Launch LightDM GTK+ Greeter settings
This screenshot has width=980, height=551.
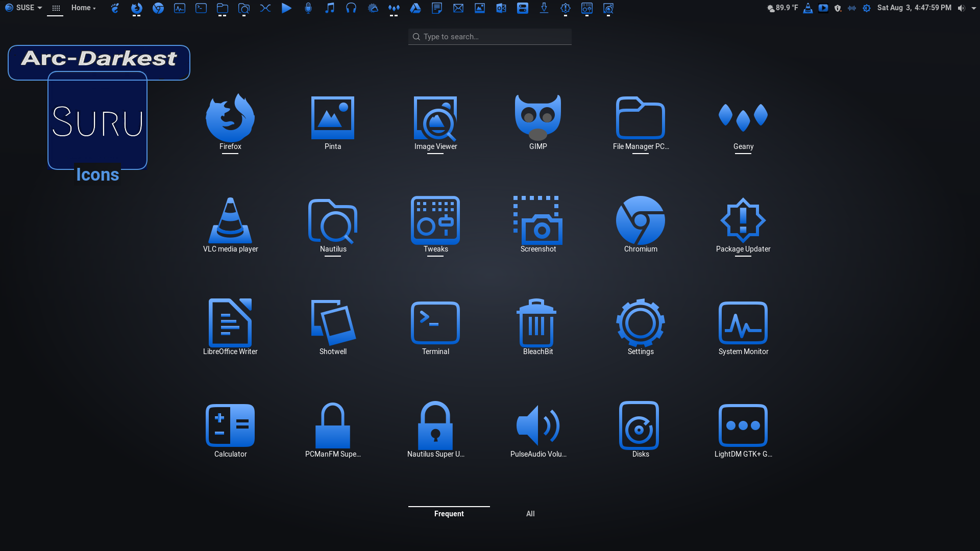pyautogui.click(x=743, y=429)
